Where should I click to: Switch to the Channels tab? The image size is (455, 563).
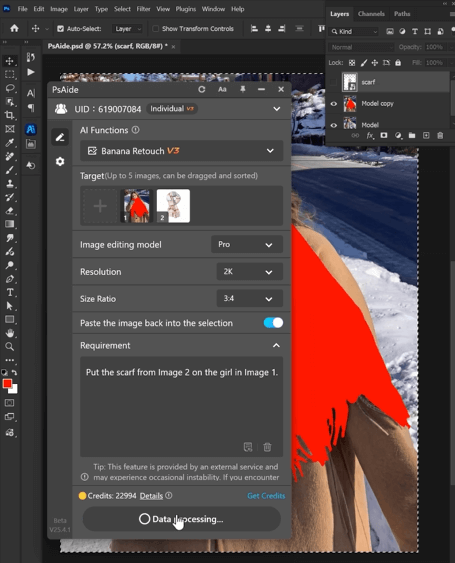click(x=371, y=14)
